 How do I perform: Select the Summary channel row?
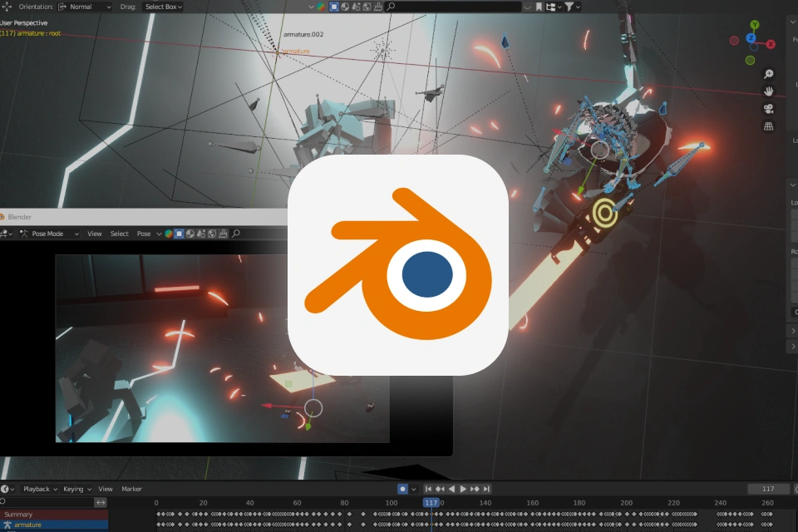[54, 515]
